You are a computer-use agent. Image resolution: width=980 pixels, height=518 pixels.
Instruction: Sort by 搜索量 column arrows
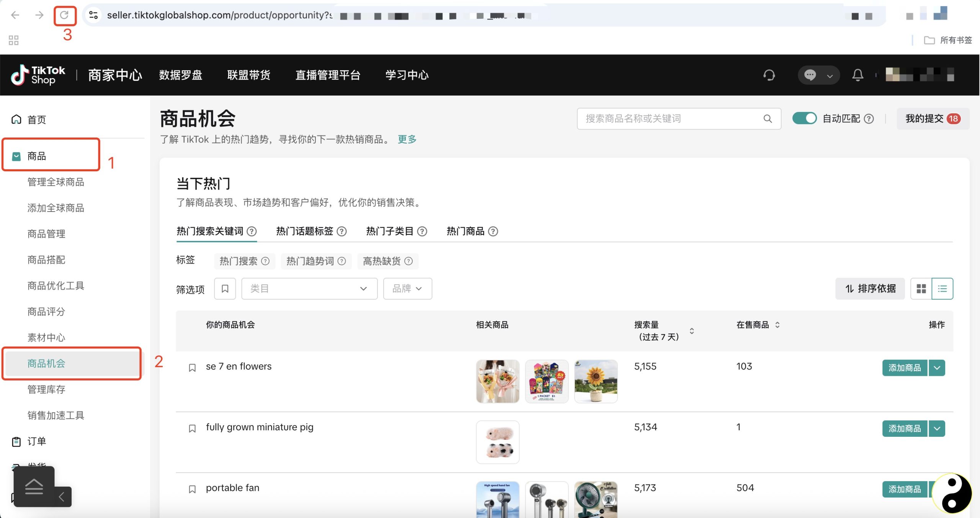pos(692,331)
